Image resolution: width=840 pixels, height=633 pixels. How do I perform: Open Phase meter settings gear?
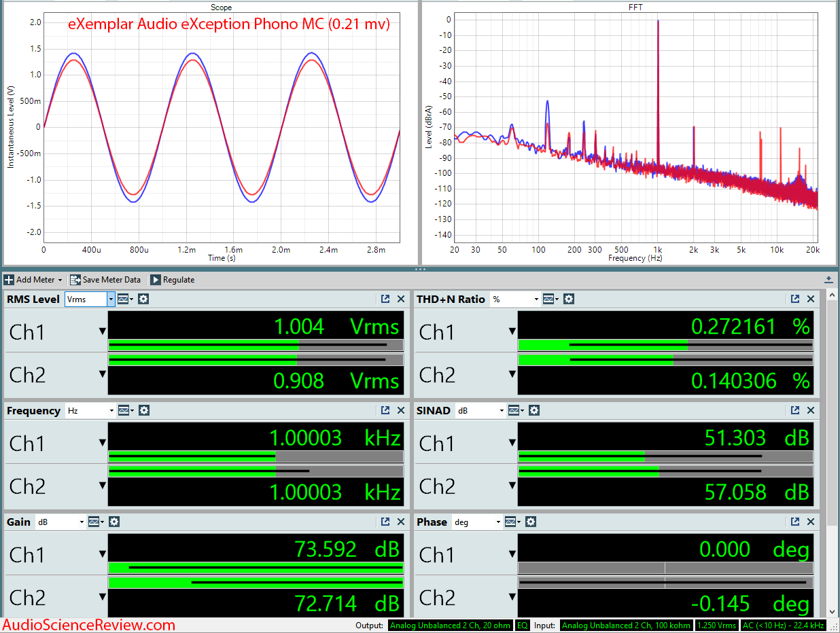click(531, 522)
